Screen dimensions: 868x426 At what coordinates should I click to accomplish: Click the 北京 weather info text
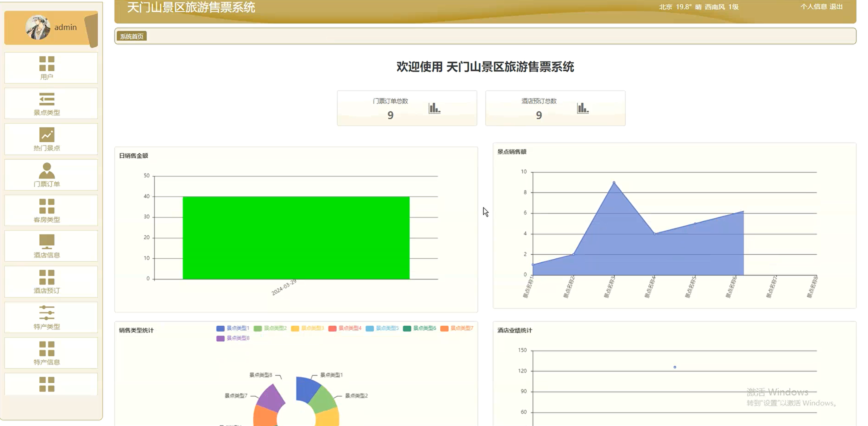click(699, 7)
